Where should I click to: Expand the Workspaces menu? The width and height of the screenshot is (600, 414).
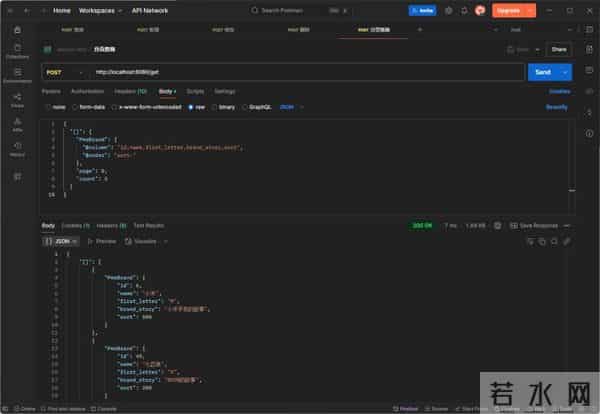(x=97, y=10)
